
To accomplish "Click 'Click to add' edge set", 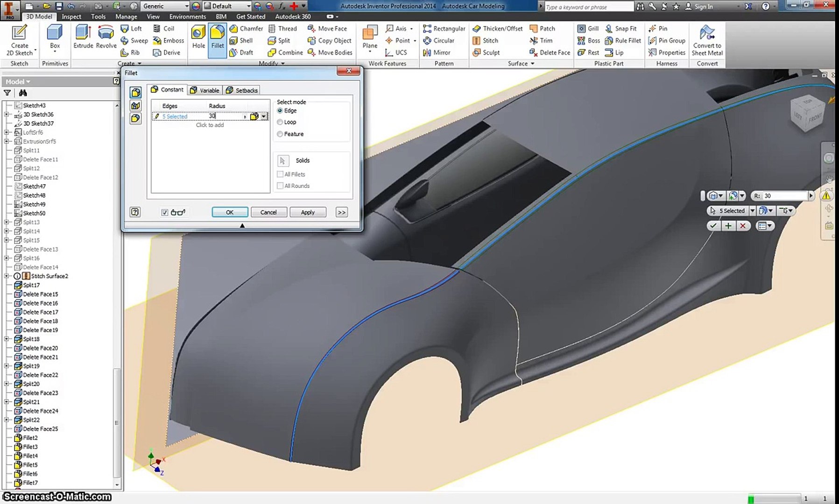I will [210, 125].
